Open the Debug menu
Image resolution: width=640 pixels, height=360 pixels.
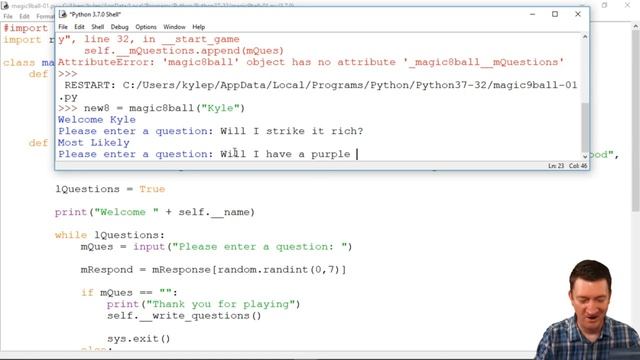click(120, 27)
